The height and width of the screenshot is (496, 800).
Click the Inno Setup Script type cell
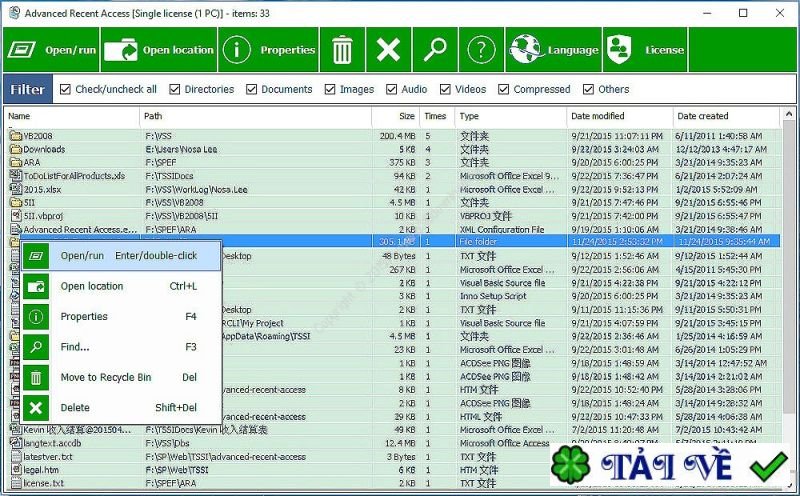click(493, 296)
